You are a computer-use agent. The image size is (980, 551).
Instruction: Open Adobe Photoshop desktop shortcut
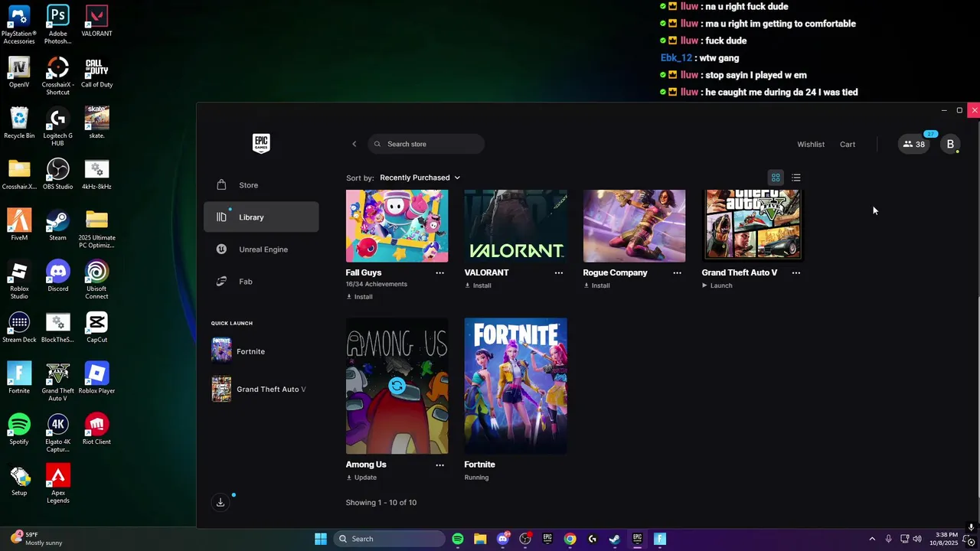tap(57, 25)
